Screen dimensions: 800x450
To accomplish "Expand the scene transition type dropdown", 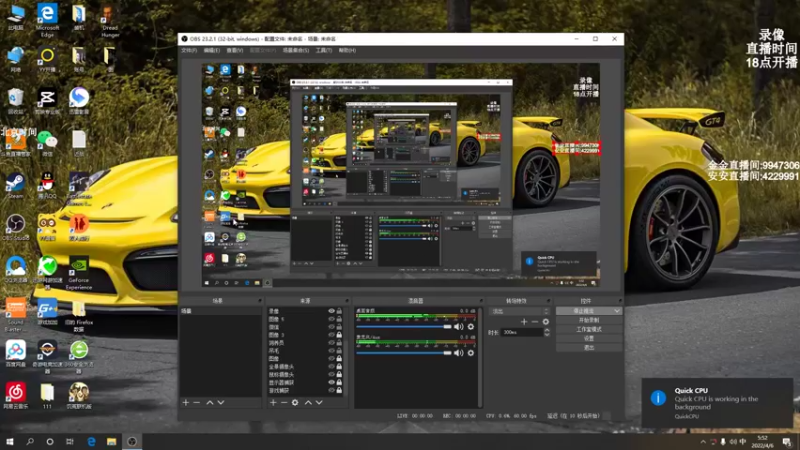I will click(545, 311).
